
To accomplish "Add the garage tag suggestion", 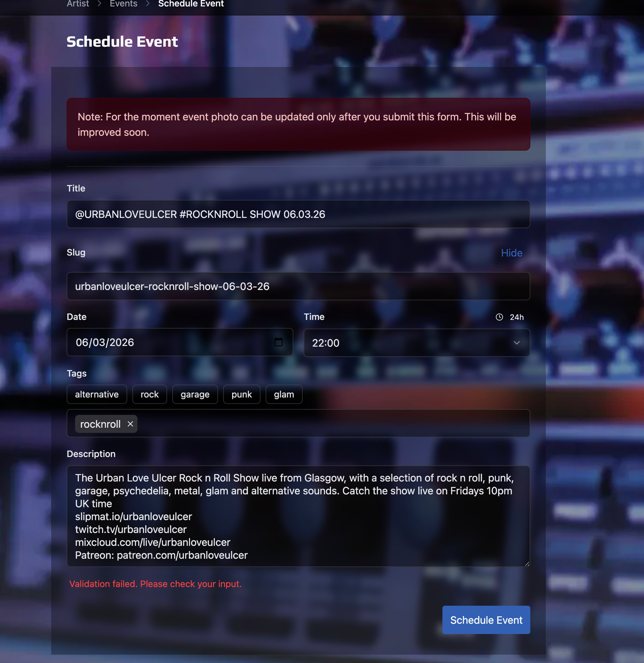I will [195, 394].
